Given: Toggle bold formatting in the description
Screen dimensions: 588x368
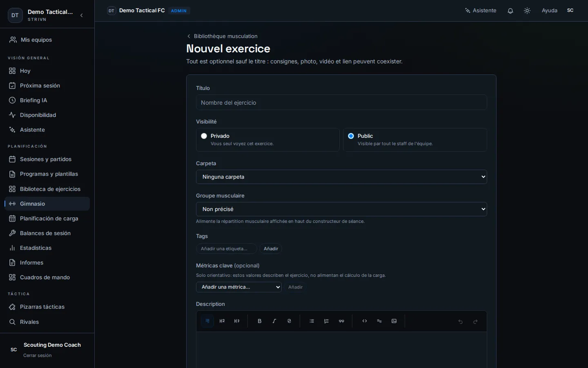Looking at the screenshot, I should (x=260, y=321).
